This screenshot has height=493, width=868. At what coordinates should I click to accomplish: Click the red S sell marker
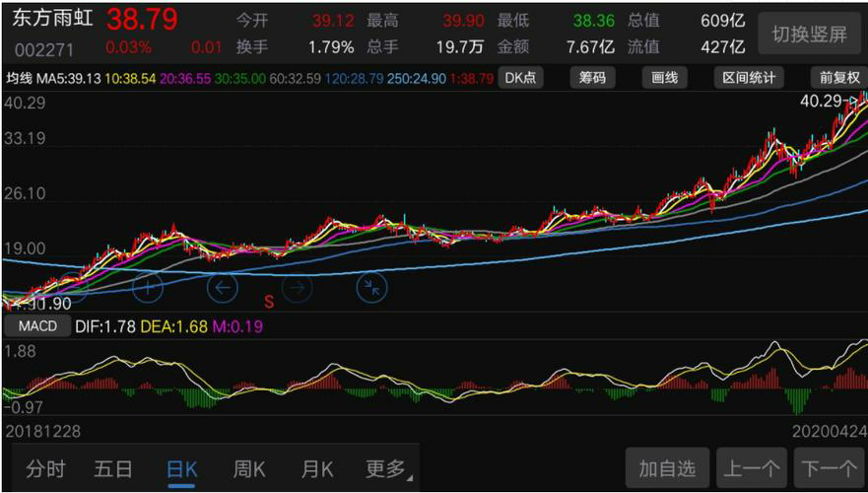pyautogui.click(x=269, y=302)
